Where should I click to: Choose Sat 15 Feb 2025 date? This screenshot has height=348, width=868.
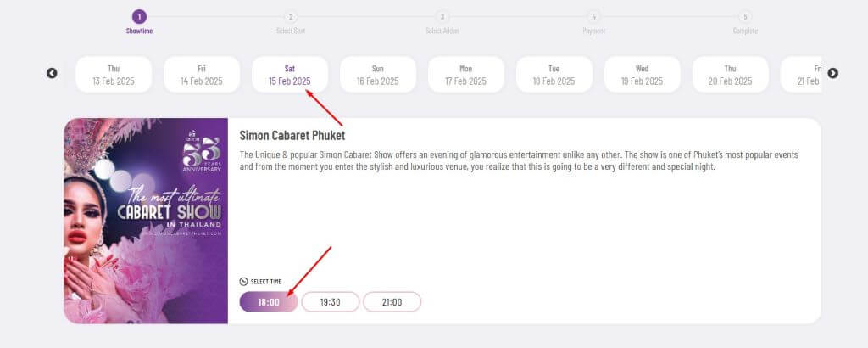[x=290, y=75]
